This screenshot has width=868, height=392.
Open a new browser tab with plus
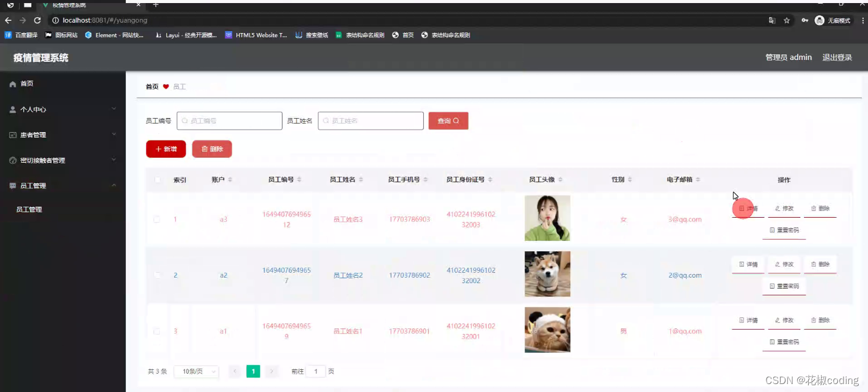tap(155, 5)
